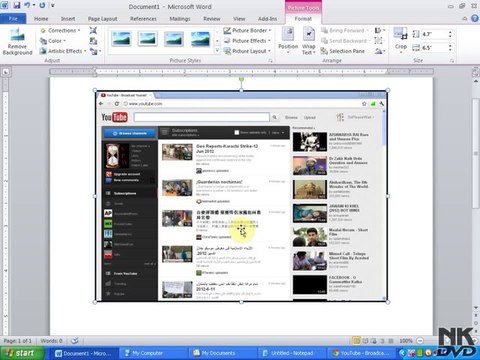480x360 pixels.
Task: Expand the Picture Styles gallery
Action: 217,51
